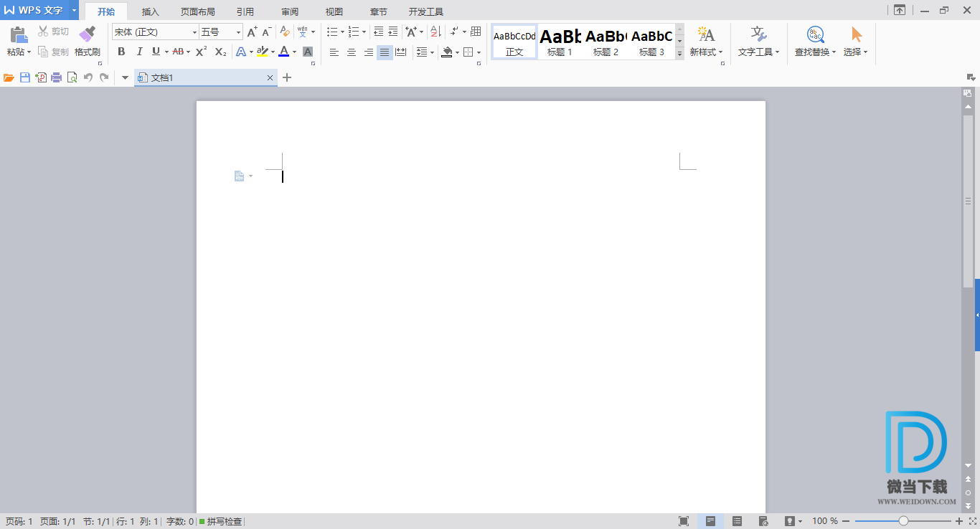Open the Review ribbon tab
The image size is (980, 529).
point(290,12)
